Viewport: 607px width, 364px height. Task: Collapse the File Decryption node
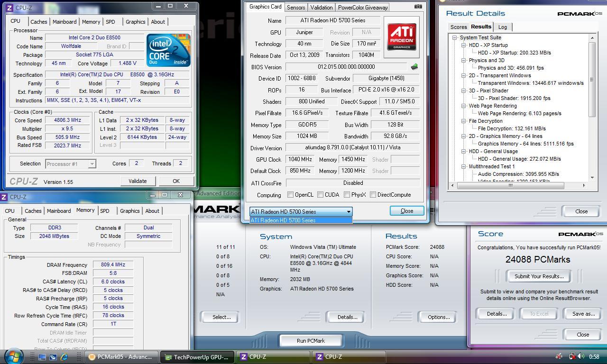463,121
